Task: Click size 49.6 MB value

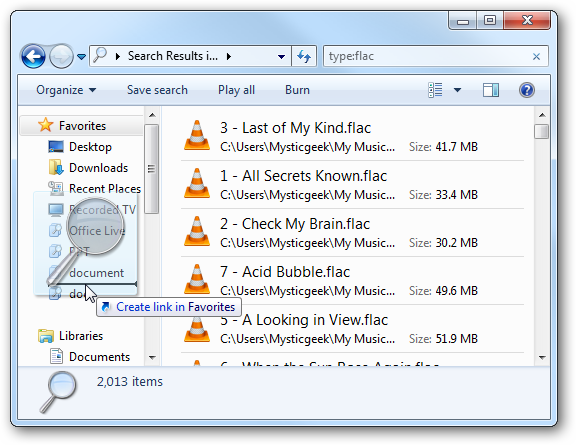Action: [x=456, y=291]
